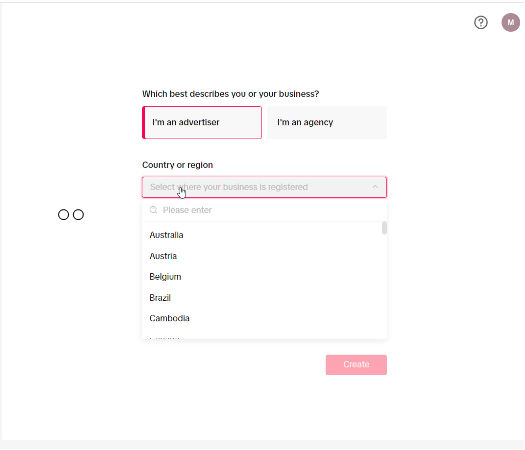Click the country list scrollbar thumb
525x450 pixels.
pos(384,228)
